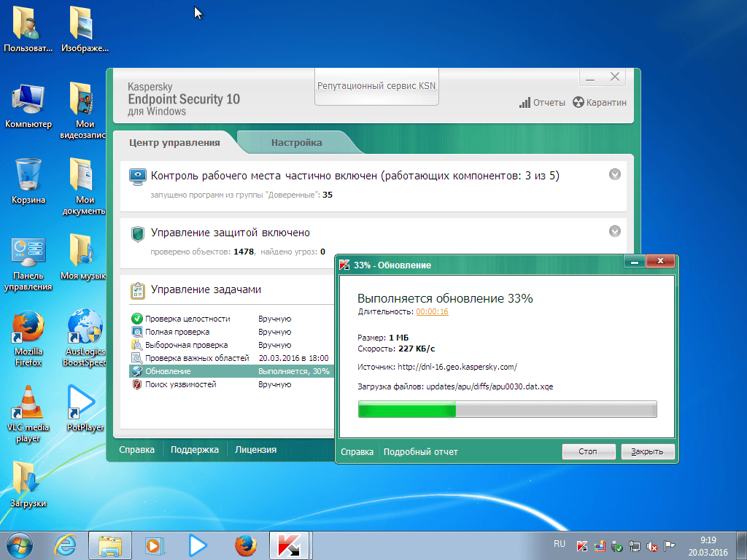Select Выборочная проверка task row
The height and width of the screenshot is (560, 747).
(x=231, y=345)
